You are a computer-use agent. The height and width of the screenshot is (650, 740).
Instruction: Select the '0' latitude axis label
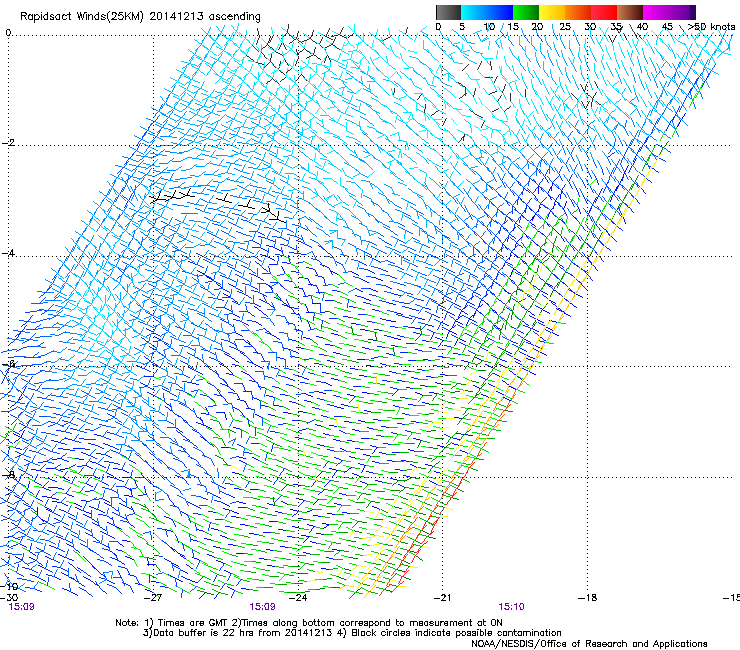[8, 33]
